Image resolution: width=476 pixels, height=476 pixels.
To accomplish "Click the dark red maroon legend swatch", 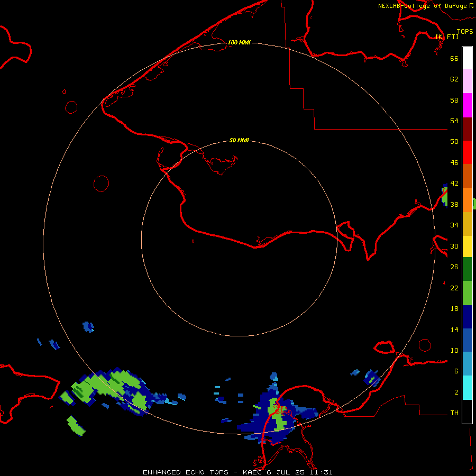I will pos(467,129).
